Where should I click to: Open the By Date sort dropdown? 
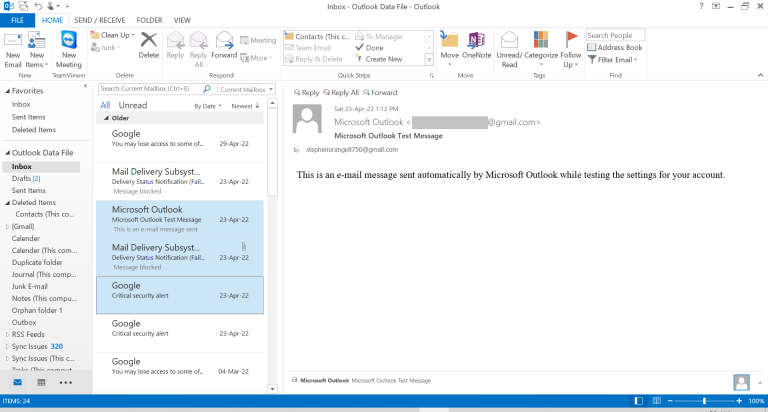(x=208, y=105)
